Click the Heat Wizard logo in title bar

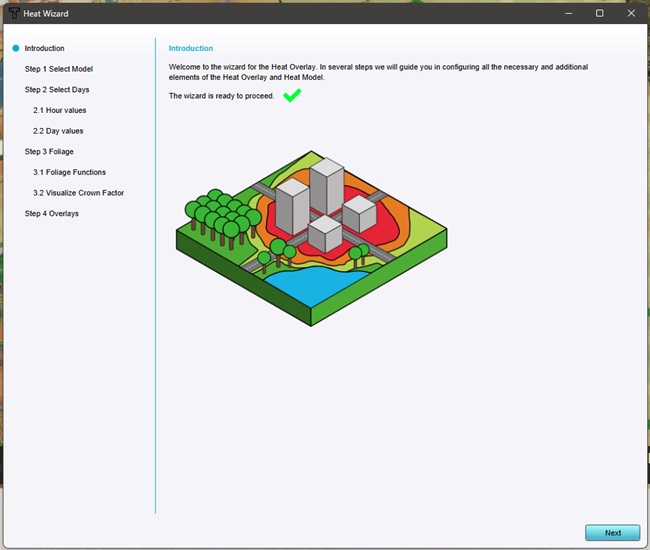click(13, 13)
